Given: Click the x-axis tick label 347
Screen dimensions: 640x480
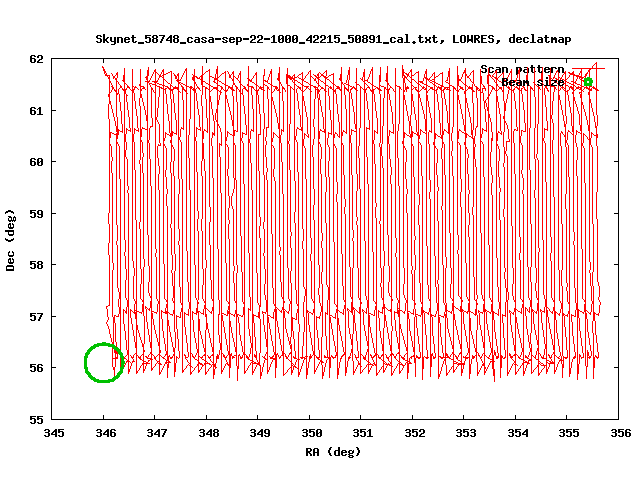Looking at the screenshot, I should [157, 433].
